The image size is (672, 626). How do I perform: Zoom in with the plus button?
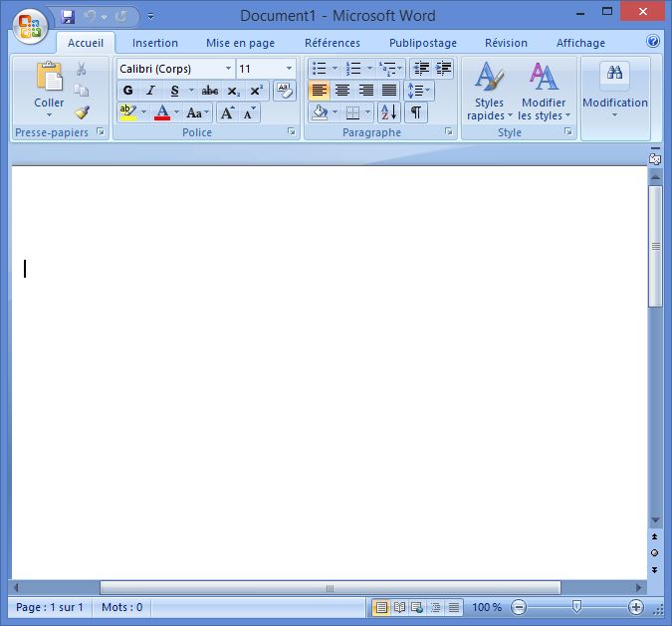(x=636, y=607)
